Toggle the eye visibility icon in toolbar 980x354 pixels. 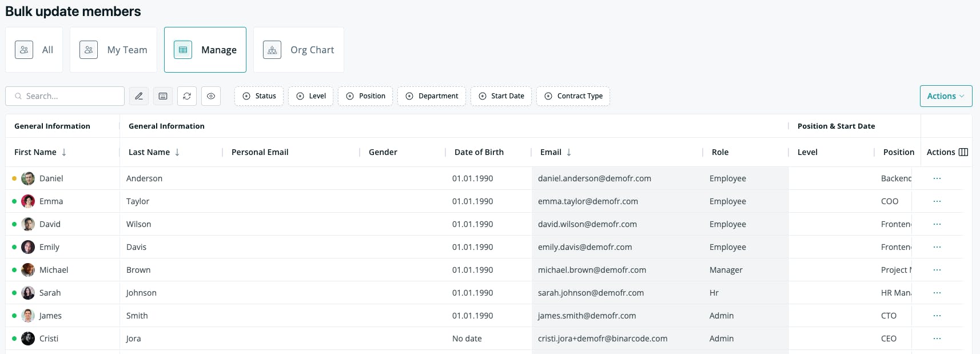coord(211,96)
